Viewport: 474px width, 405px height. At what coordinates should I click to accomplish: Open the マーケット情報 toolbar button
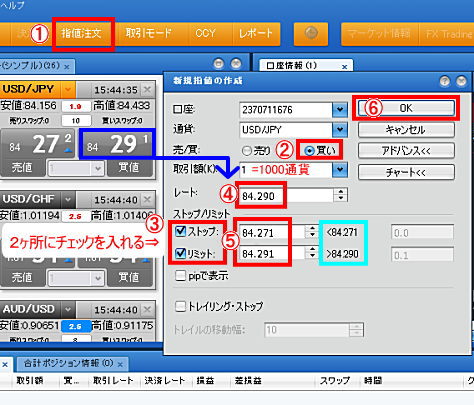click(379, 34)
